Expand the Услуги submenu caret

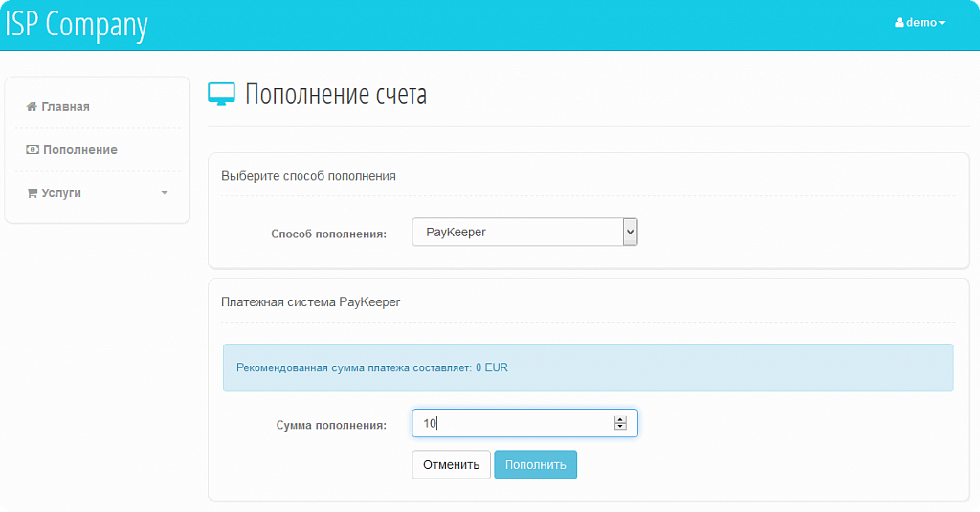pos(164,193)
